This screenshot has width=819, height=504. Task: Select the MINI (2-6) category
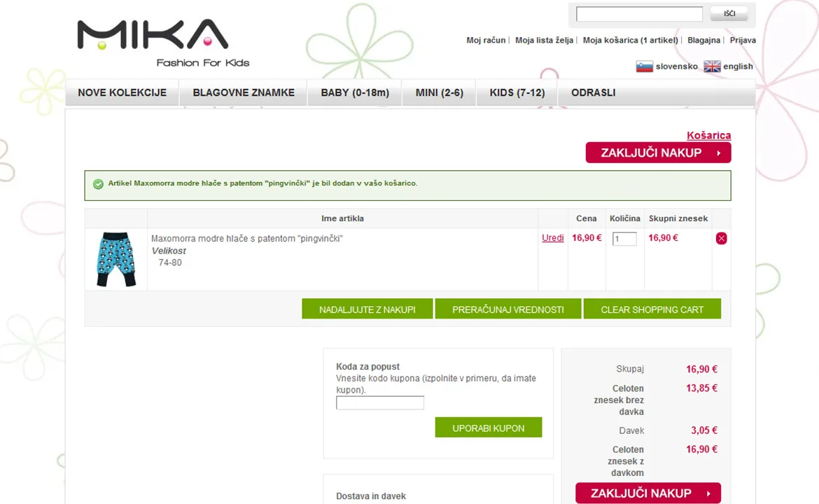(440, 92)
